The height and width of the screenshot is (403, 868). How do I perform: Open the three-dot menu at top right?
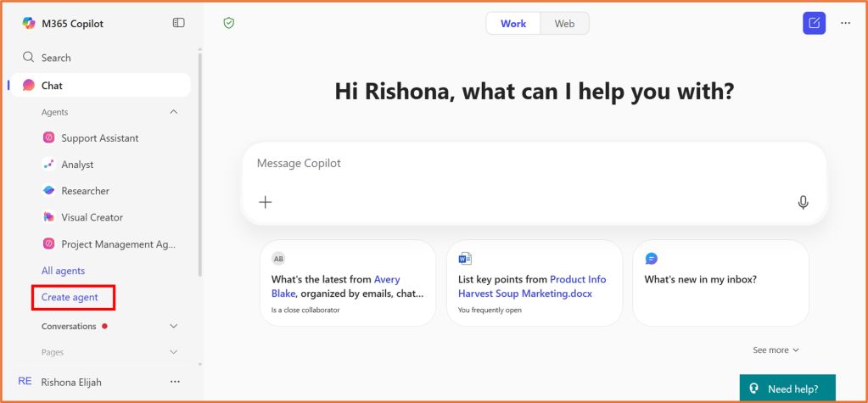tap(845, 24)
